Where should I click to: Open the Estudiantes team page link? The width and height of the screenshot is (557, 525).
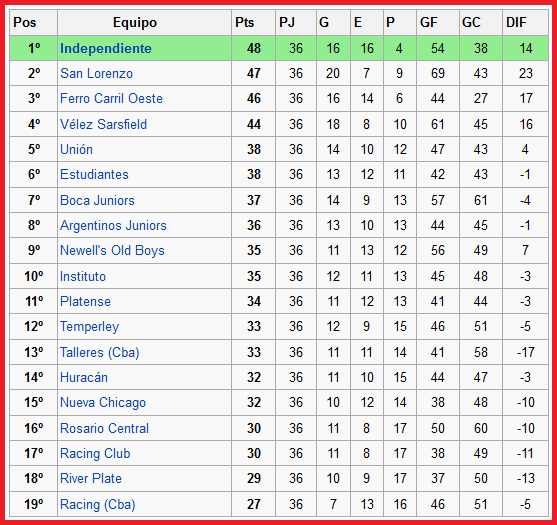click(94, 174)
